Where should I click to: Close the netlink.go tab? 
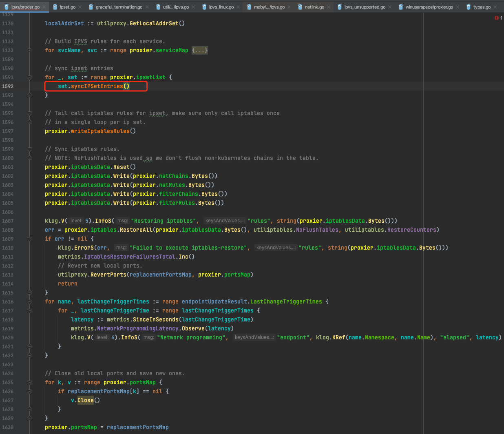[329, 7]
